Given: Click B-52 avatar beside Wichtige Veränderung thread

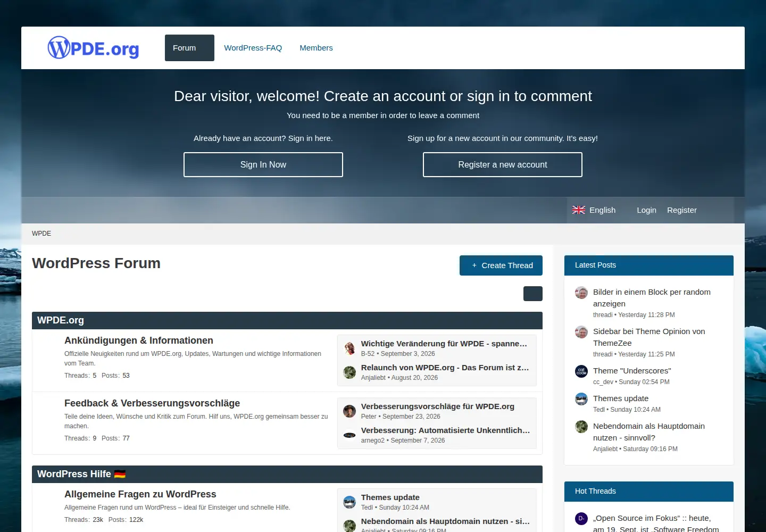Looking at the screenshot, I should point(349,348).
